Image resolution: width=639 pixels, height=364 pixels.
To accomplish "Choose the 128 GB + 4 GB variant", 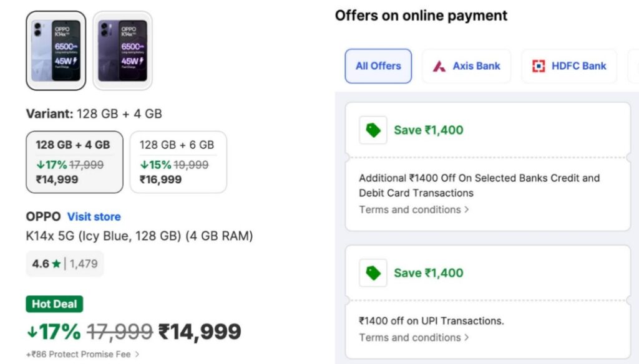I will click(74, 162).
